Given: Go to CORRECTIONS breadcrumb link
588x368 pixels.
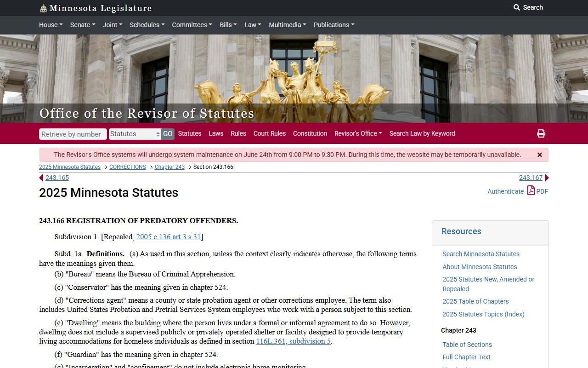Looking at the screenshot, I should (128, 167).
